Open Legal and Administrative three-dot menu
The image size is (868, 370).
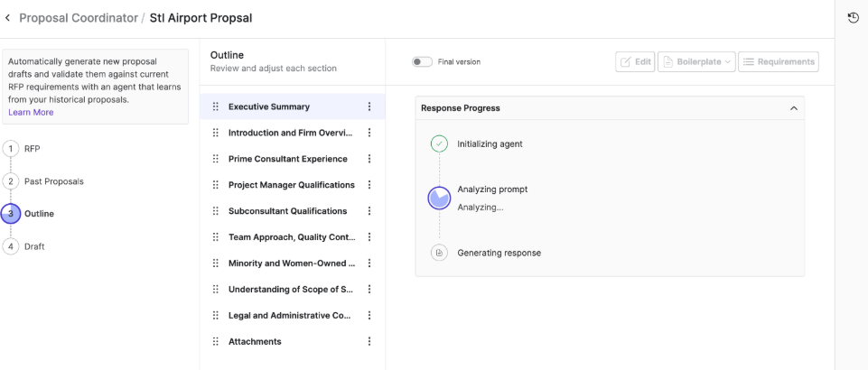coord(369,316)
